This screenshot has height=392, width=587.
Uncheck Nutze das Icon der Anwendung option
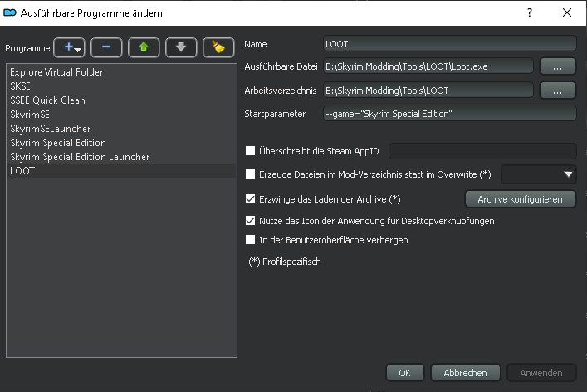pyautogui.click(x=251, y=222)
